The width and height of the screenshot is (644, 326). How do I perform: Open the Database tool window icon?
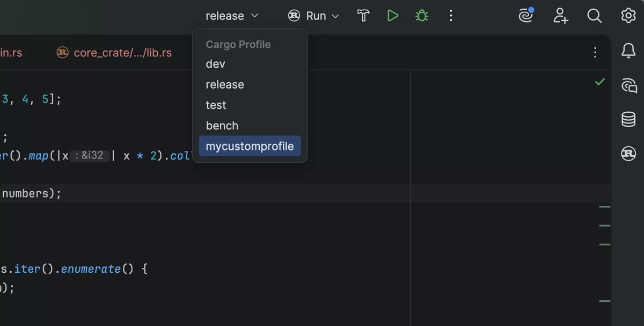(628, 119)
